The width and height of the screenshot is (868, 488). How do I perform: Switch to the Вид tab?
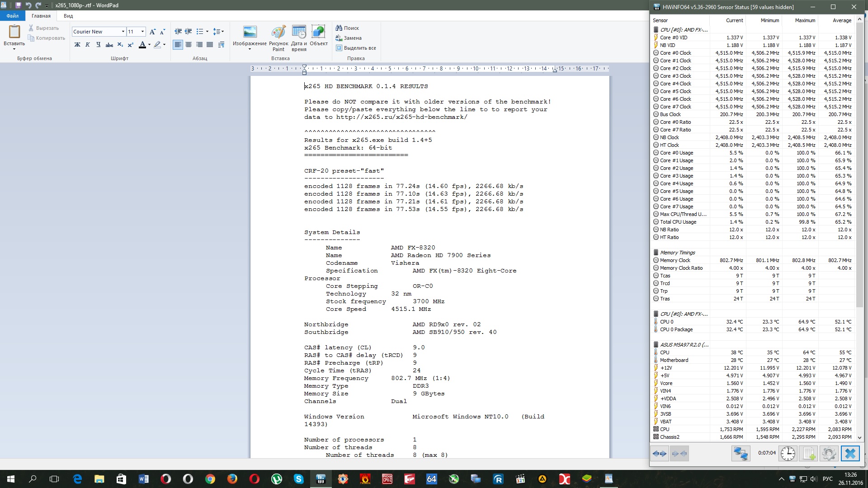click(x=68, y=16)
